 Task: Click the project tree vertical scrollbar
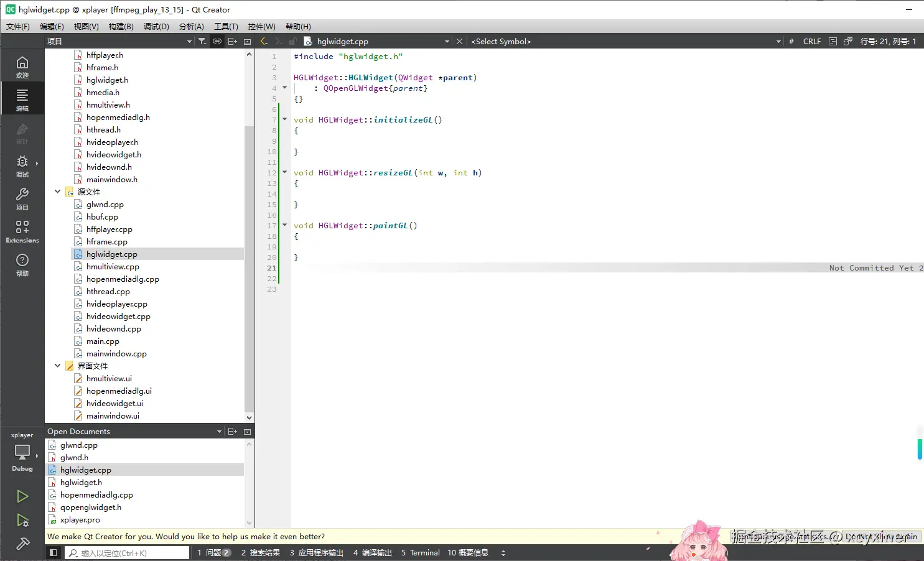(x=249, y=270)
